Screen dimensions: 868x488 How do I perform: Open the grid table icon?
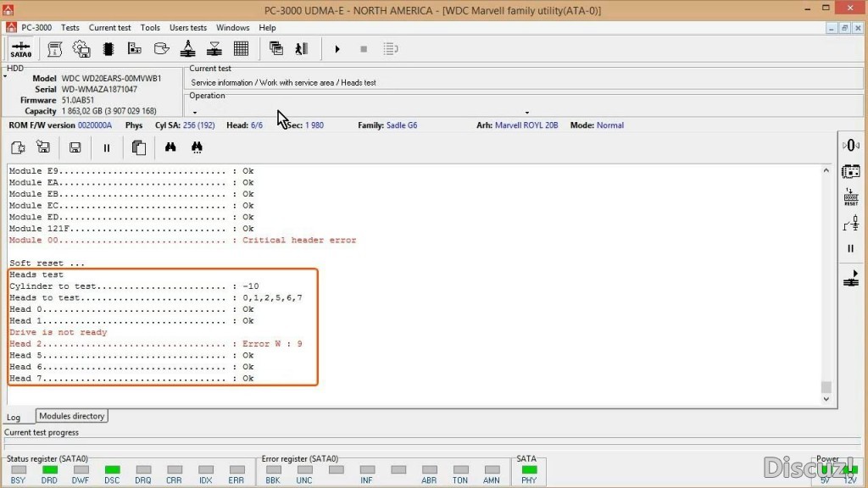[x=241, y=49]
